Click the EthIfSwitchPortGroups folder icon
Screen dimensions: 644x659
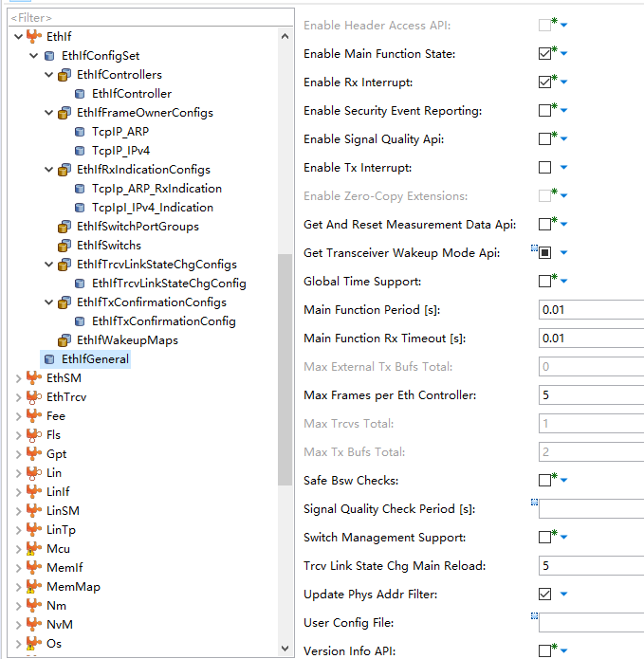coord(64,227)
